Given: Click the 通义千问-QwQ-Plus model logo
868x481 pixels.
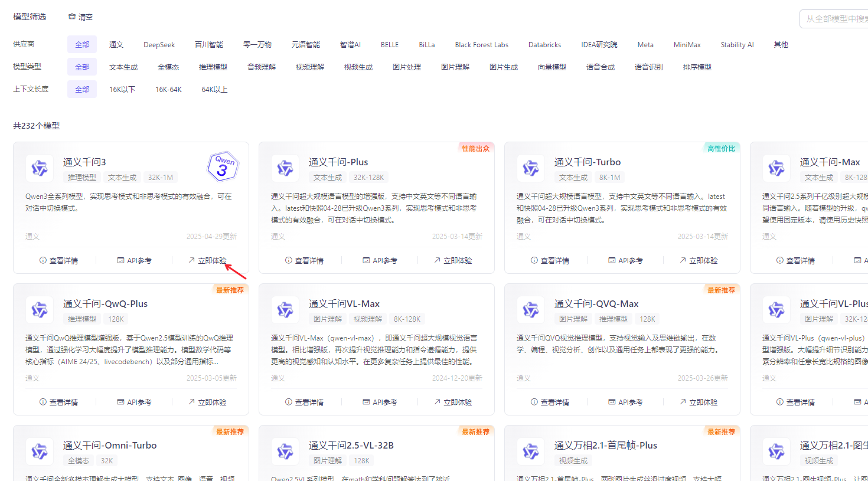Looking at the screenshot, I should click(x=40, y=310).
